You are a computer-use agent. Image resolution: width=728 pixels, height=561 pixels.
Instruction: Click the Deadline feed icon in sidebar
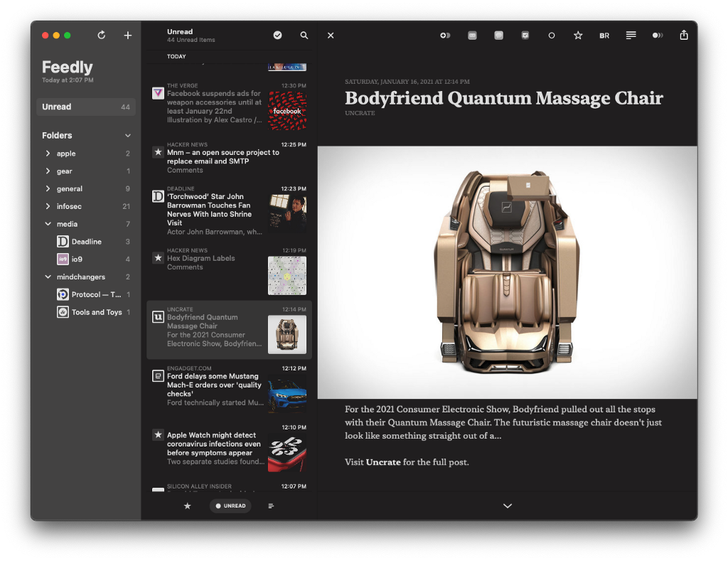(x=63, y=242)
